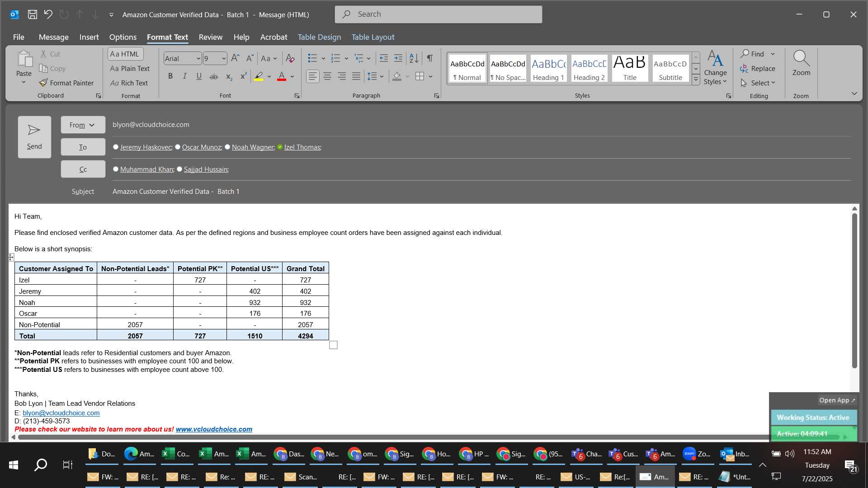
Task: Click presence indicator for Muhammad Khan
Action: pyautogui.click(x=116, y=169)
